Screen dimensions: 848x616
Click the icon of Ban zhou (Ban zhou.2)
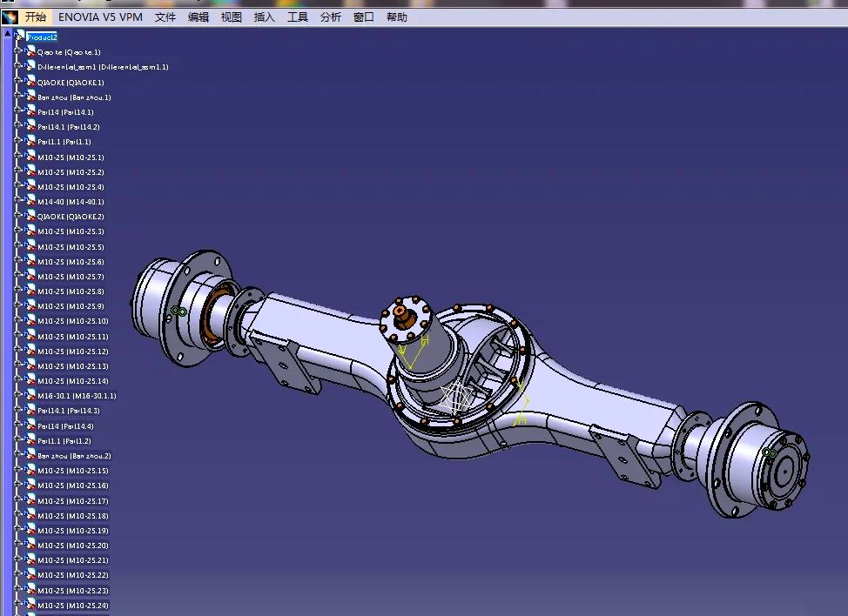[30, 455]
